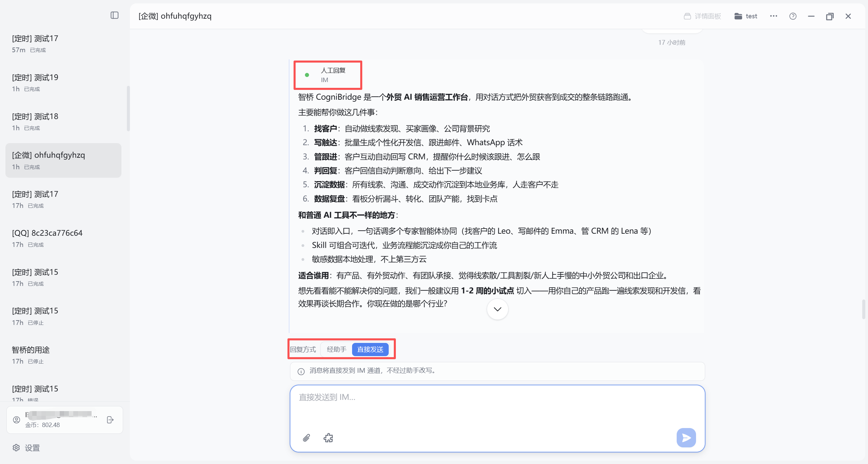
Task: Send message with the arrow button
Action: (x=686, y=438)
